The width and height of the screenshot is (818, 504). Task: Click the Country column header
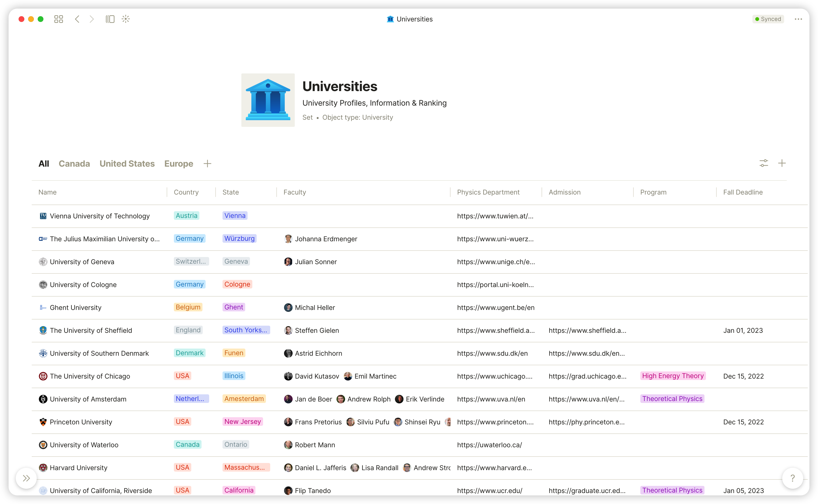point(186,192)
